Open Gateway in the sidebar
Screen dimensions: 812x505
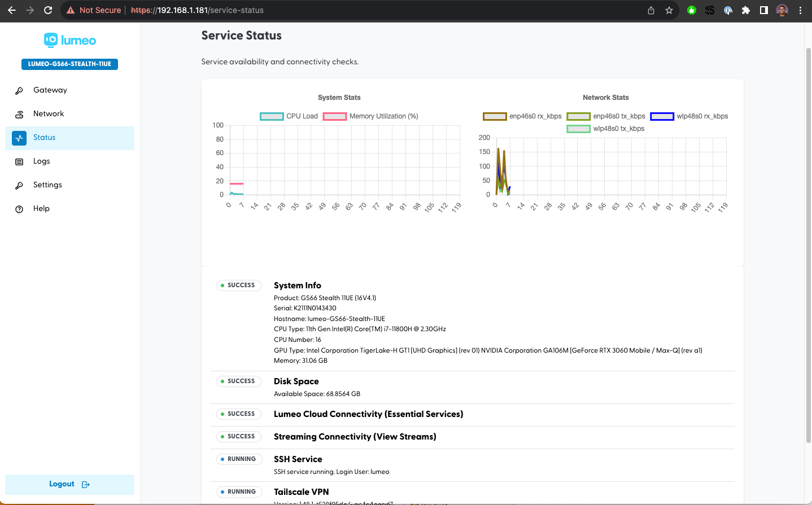pos(69,90)
